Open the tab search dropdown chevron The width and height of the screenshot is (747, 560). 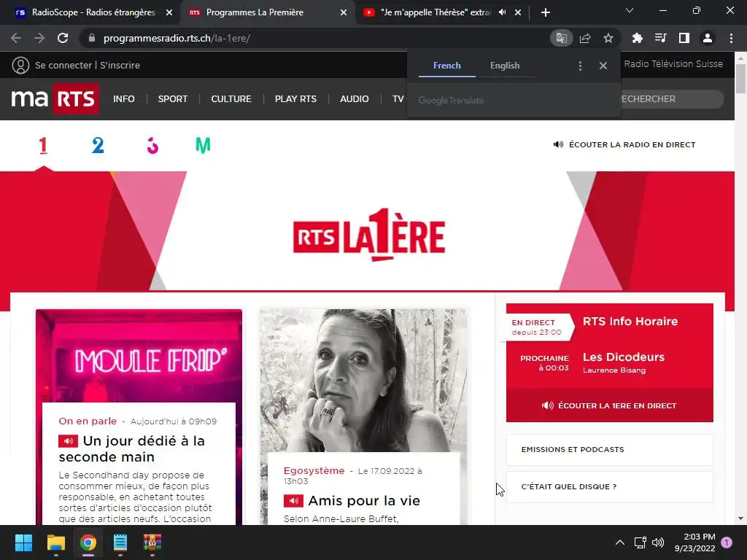coord(630,10)
